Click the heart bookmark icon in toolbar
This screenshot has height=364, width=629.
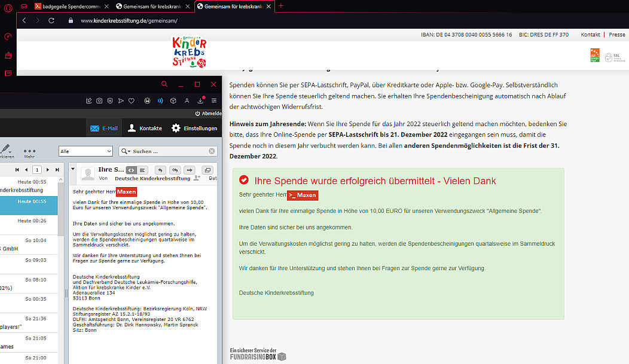click(x=131, y=100)
